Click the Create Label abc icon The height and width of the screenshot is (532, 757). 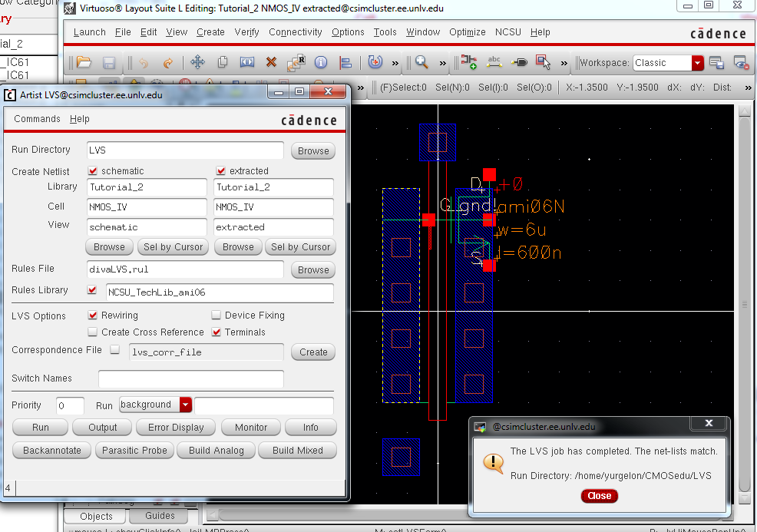494,63
